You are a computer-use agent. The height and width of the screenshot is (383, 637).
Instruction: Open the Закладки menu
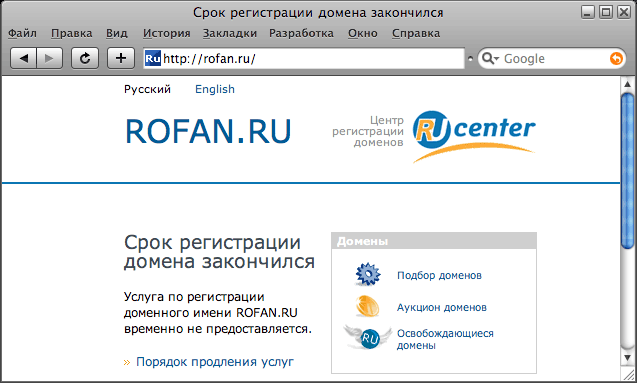[x=230, y=33]
